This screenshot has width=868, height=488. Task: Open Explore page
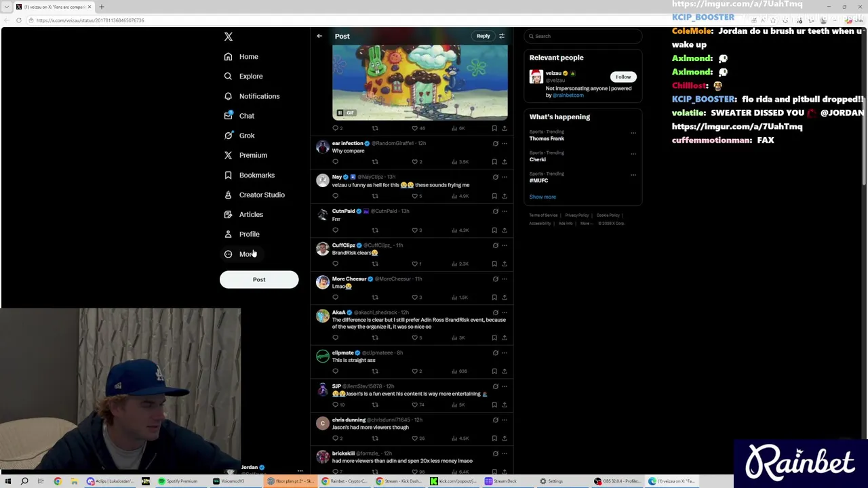pyautogui.click(x=243, y=76)
